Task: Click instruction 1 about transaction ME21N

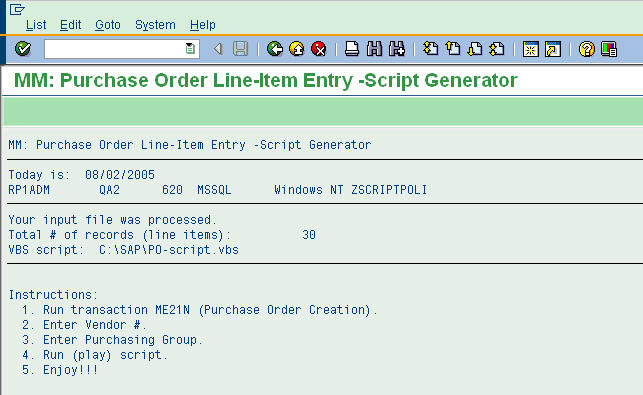Action: tap(200, 310)
